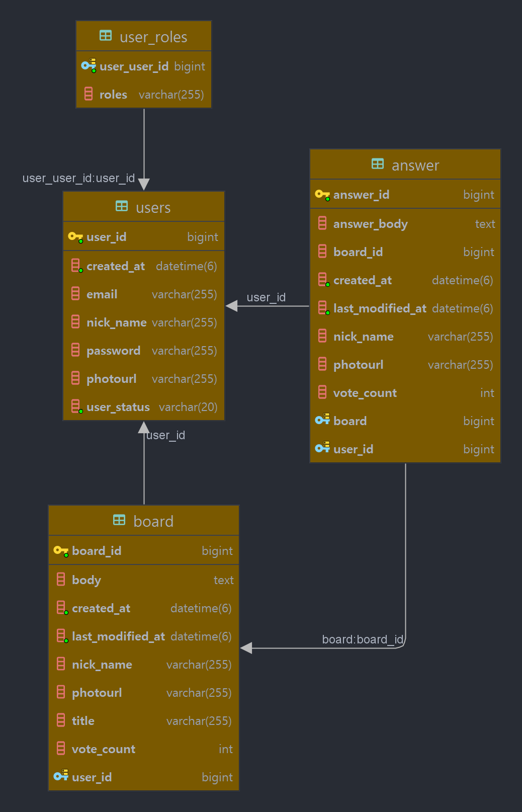This screenshot has height=812, width=522.
Task: Select the primary key icon of users user_id
Action: click(x=75, y=236)
